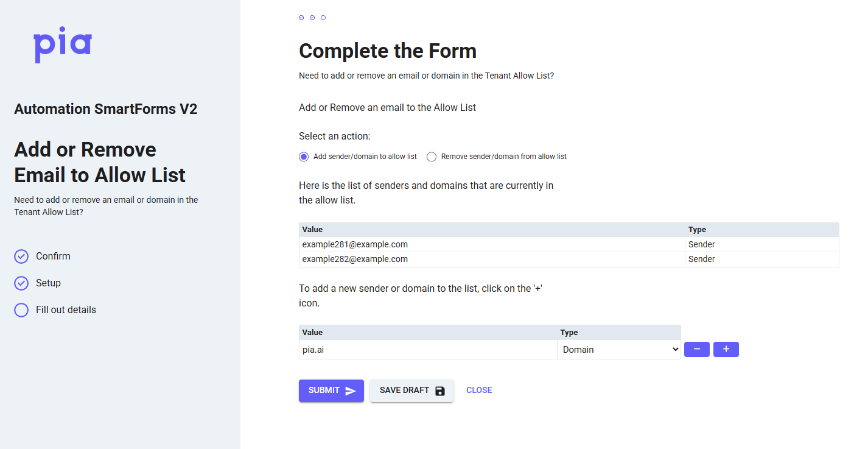Select Remove sender/domain from allow list
Image resolution: width=868 pixels, height=449 pixels.
click(x=432, y=157)
